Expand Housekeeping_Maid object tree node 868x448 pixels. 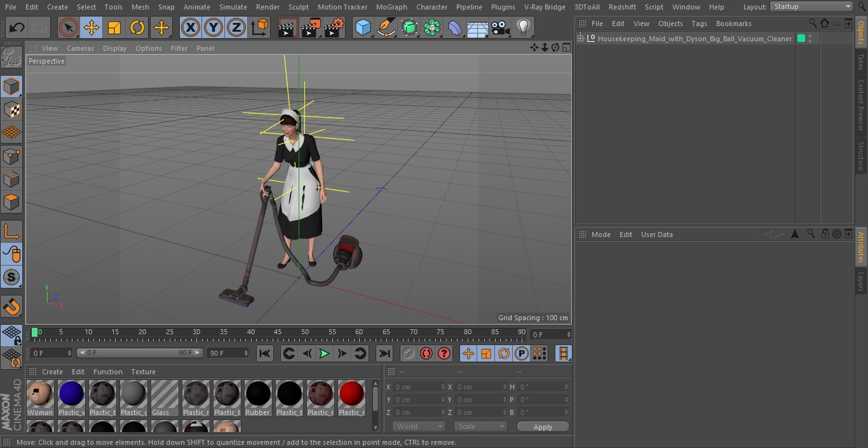click(x=580, y=39)
